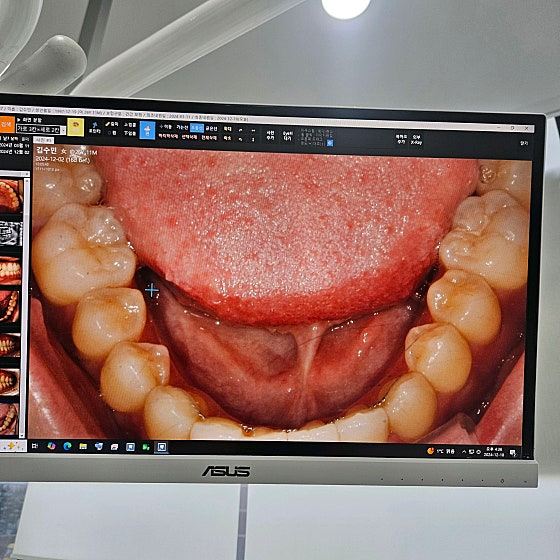Image resolution: width=560 pixels, height=560 pixels.
Task: Click the first red delete button
Action: click(x=168, y=136)
